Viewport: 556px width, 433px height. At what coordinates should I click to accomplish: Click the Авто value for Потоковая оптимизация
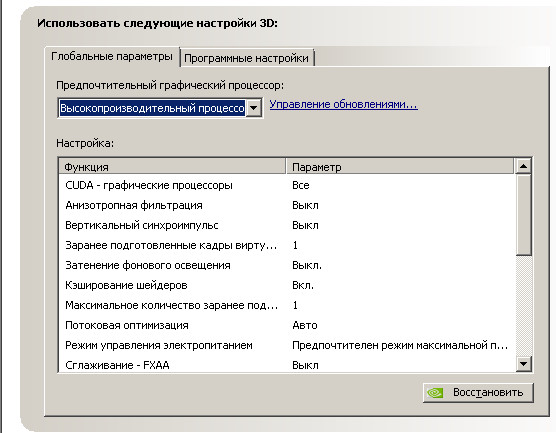point(305,325)
